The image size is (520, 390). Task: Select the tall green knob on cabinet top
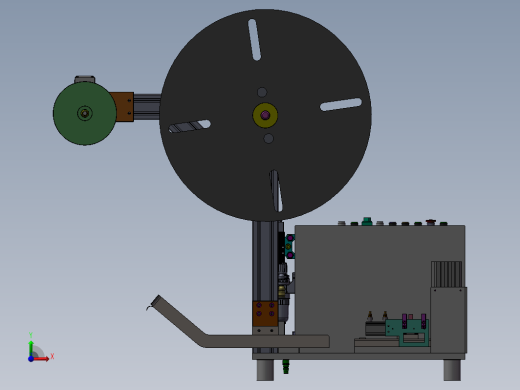click(x=367, y=221)
